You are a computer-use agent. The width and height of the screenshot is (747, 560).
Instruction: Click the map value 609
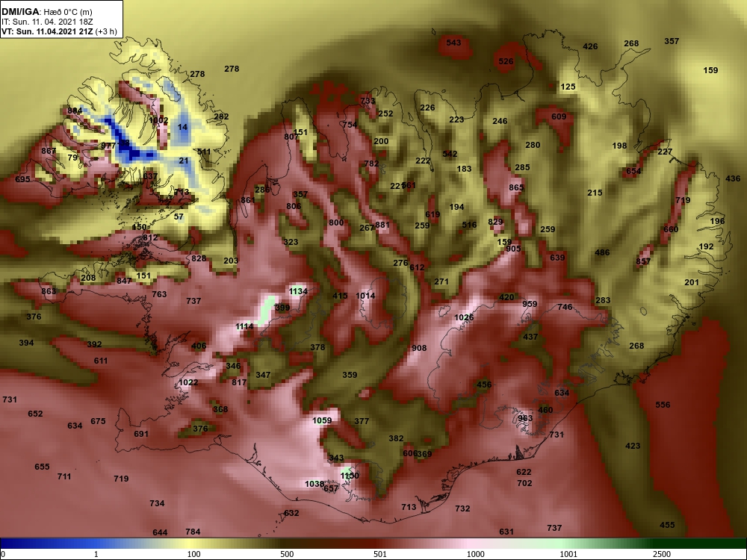[559, 116]
